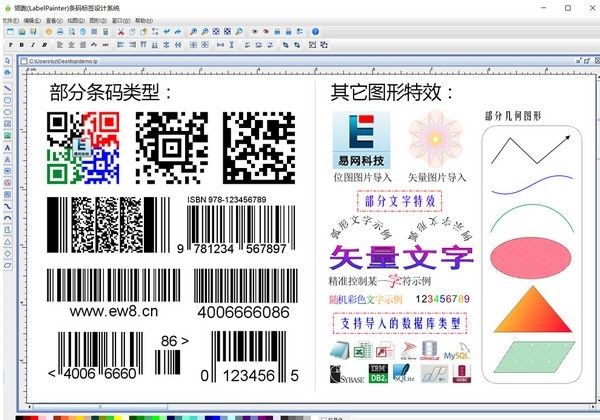The image size is (600, 420).
Task: Pick the black color swatch in palette
Action: [x=19, y=418]
